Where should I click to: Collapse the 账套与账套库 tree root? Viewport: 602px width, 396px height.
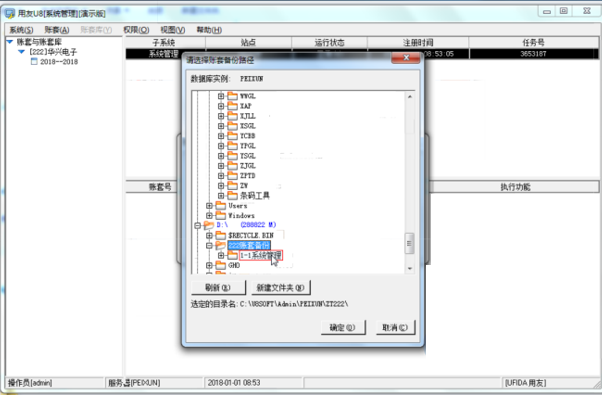point(10,41)
